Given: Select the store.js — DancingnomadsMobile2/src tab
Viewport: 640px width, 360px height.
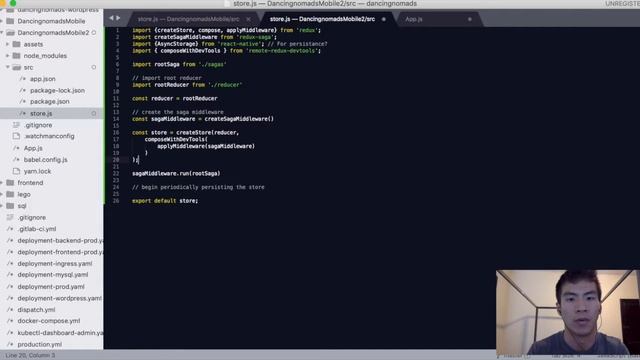Looking at the screenshot, I should tap(322, 19).
